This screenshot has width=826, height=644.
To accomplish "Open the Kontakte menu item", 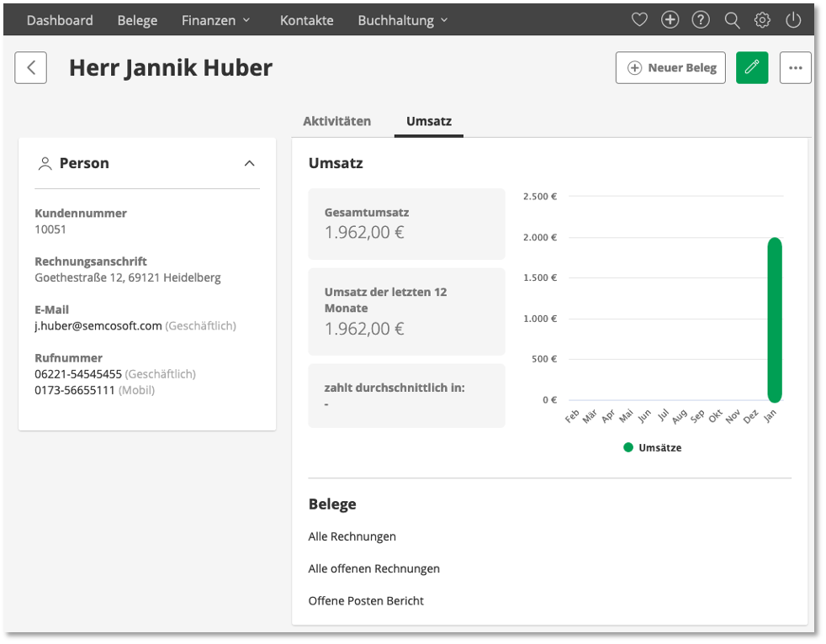I will pos(306,20).
